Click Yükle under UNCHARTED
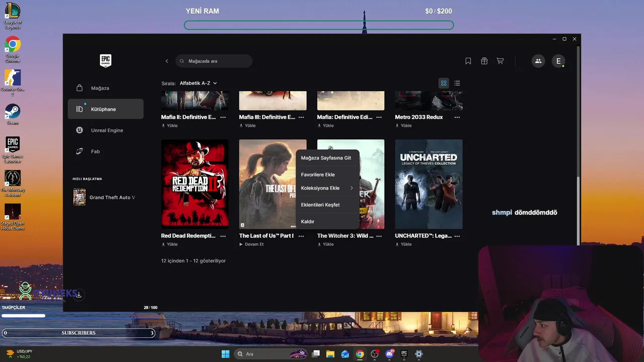644x362 pixels. click(404, 244)
